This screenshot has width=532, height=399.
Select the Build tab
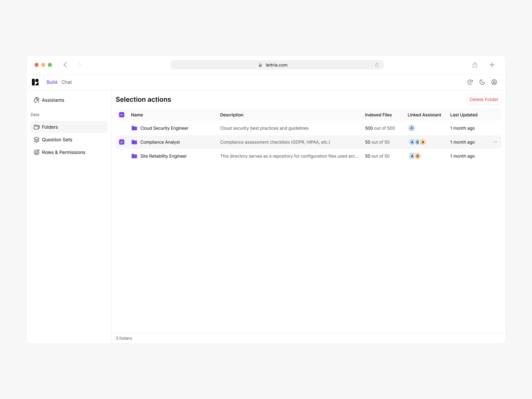point(52,82)
